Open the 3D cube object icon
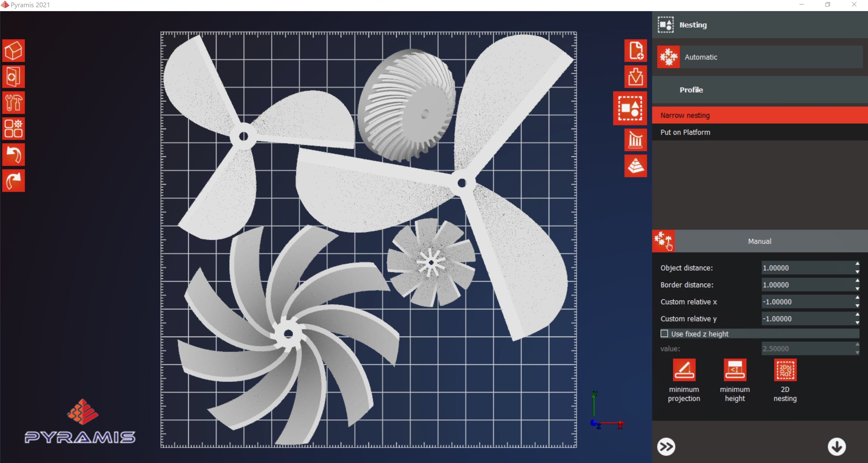Screen dimensions: 868x463 point(14,51)
